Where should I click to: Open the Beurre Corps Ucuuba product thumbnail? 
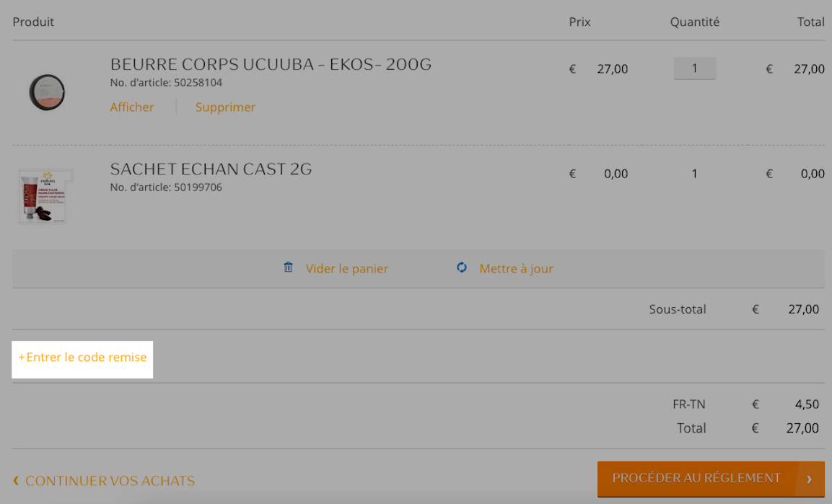click(x=47, y=92)
